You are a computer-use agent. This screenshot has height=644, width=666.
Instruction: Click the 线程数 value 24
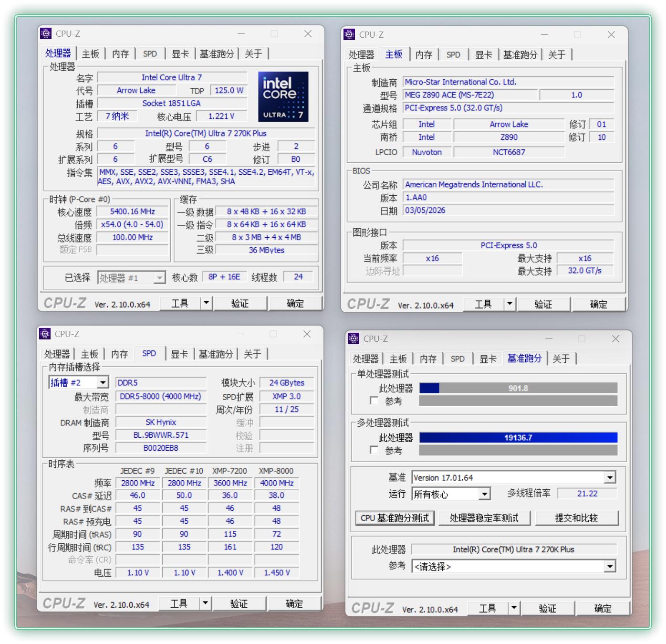298,277
